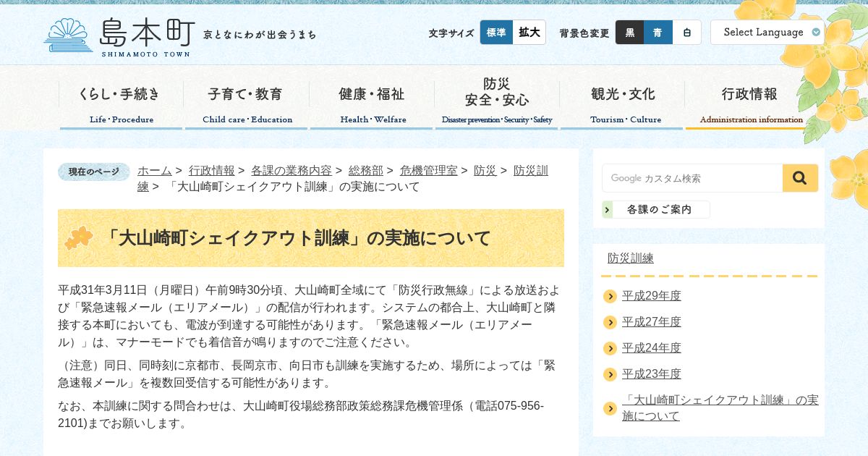Open the 平成27年度 link
This screenshot has height=456, width=868.
point(652,322)
